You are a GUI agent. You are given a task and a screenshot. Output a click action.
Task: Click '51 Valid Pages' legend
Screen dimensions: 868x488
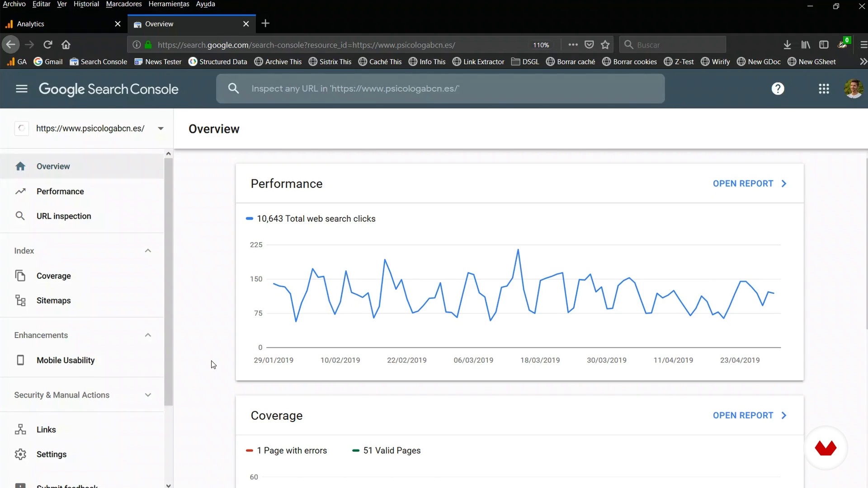coord(387,450)
